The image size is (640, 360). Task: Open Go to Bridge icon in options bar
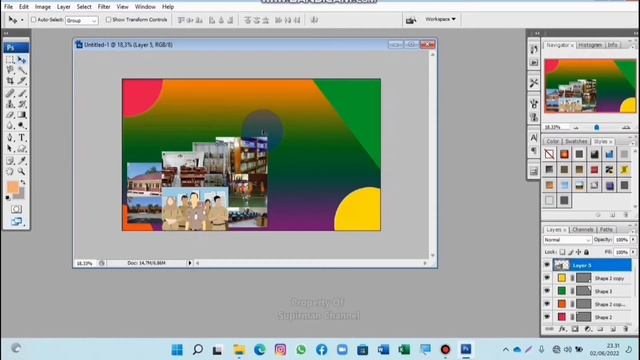pos(411,20)
